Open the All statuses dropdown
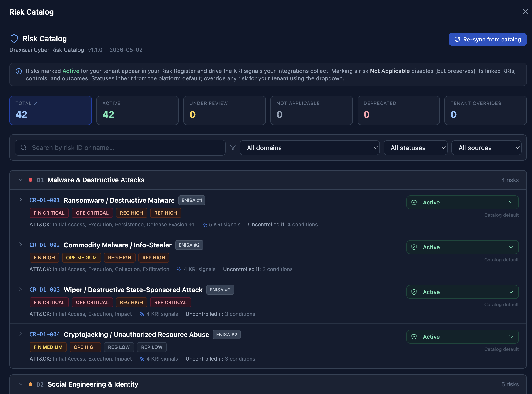The image size is (532, 394). click(x=415, y=148)
